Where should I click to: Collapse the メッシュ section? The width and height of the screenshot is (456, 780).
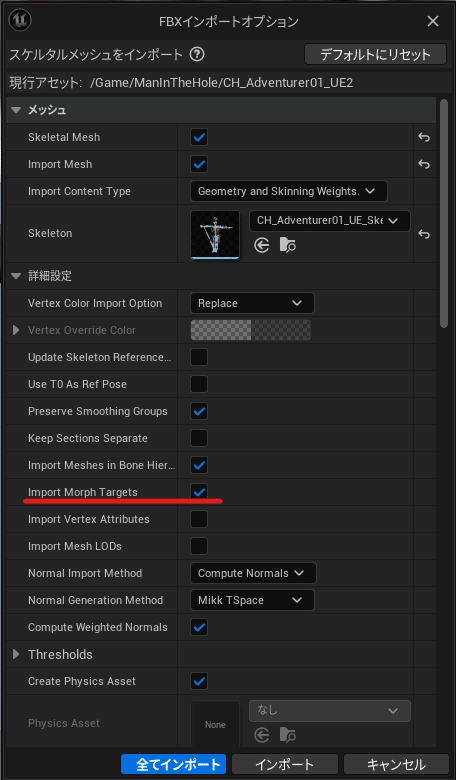pos(16,110)
